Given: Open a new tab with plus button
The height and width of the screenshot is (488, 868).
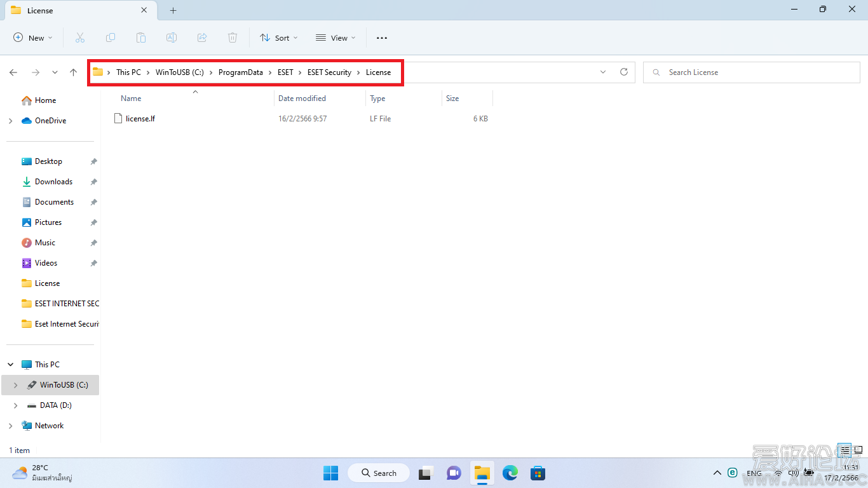Looking at the screenshot, I should [173, 10].
